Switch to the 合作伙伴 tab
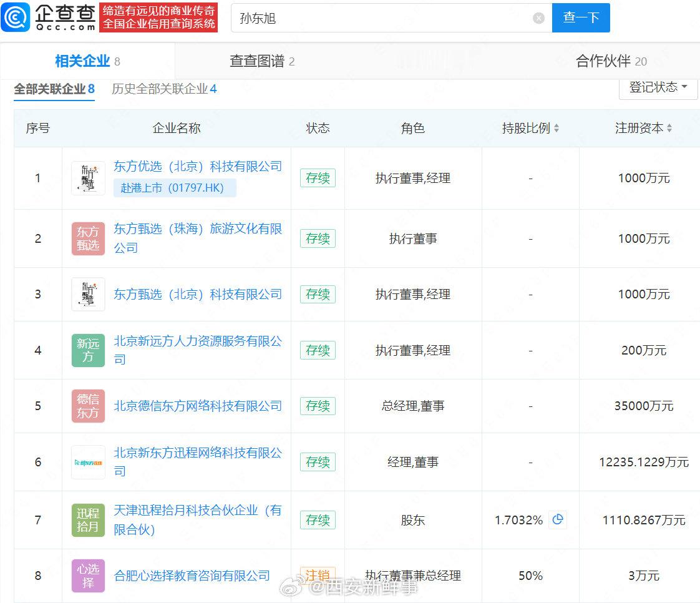The image size is (700, 603). pos(611,61)
